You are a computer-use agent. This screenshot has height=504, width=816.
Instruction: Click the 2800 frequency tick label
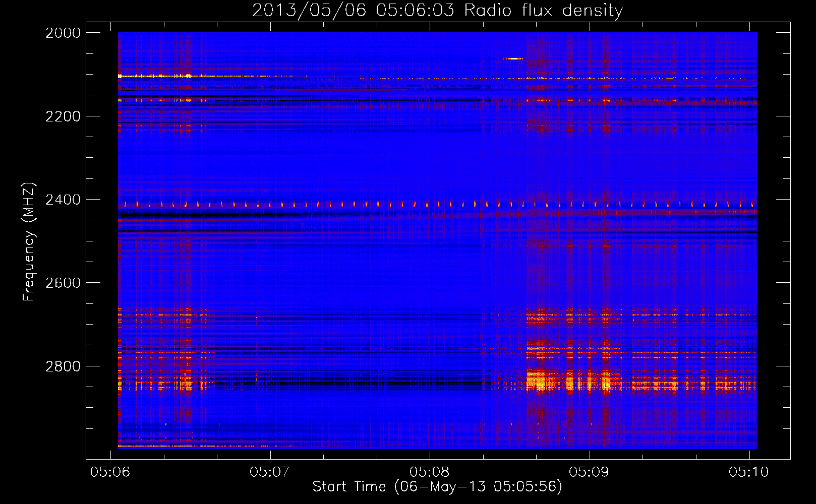(x=63, y=366)
